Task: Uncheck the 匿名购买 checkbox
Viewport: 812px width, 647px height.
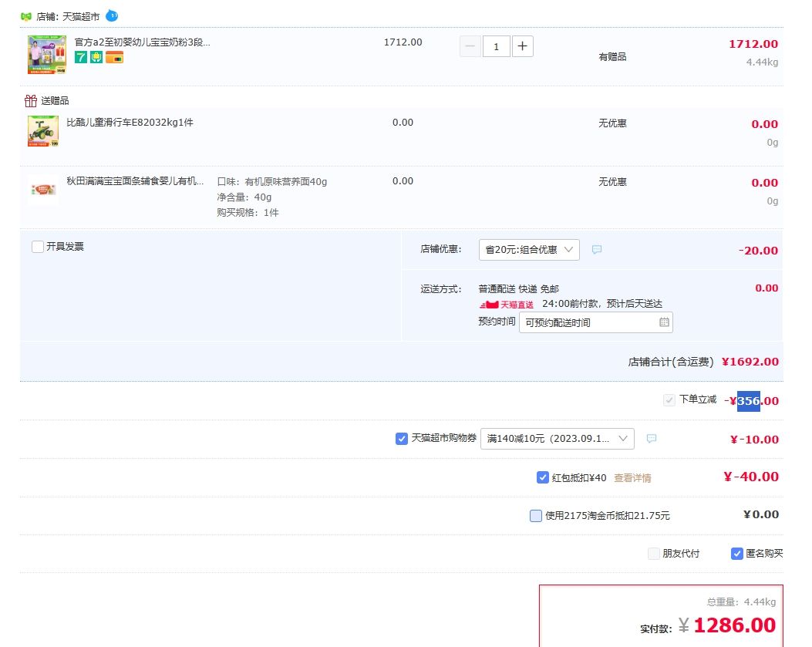Action: point(737,554)
